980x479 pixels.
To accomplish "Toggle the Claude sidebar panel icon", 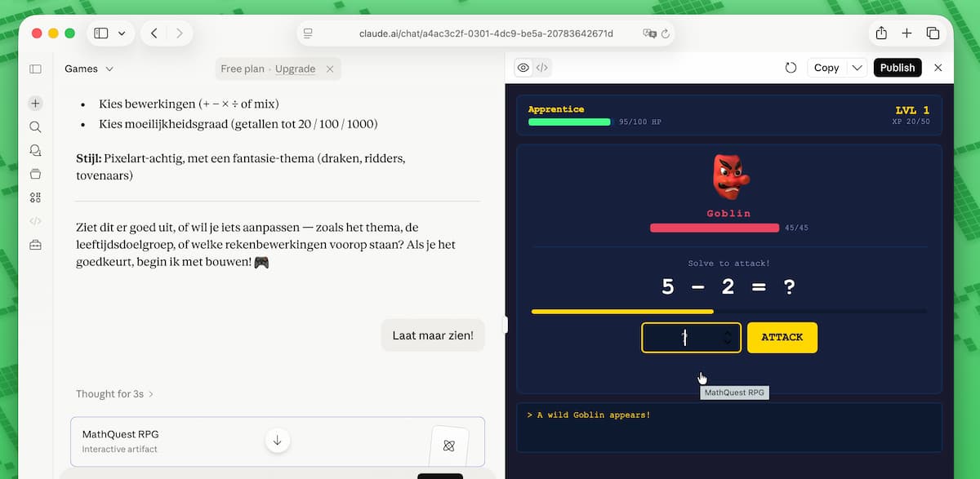I will click(x=35, y=69).
